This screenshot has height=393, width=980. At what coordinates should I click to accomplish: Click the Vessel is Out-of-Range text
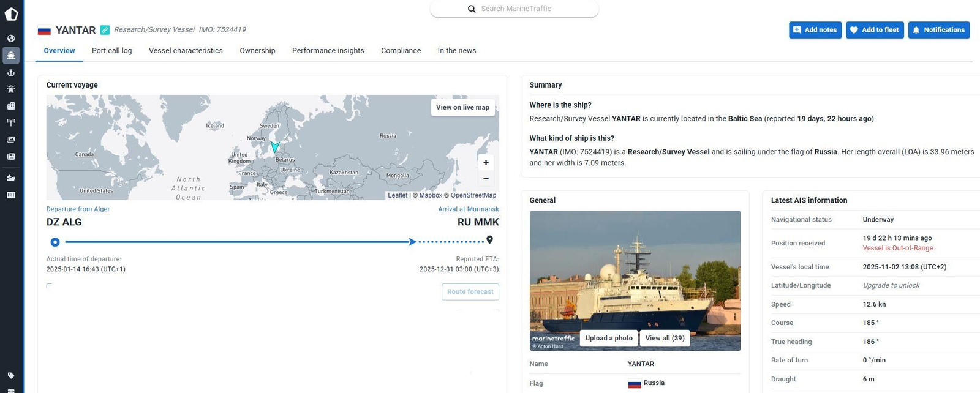click(898, 248)
